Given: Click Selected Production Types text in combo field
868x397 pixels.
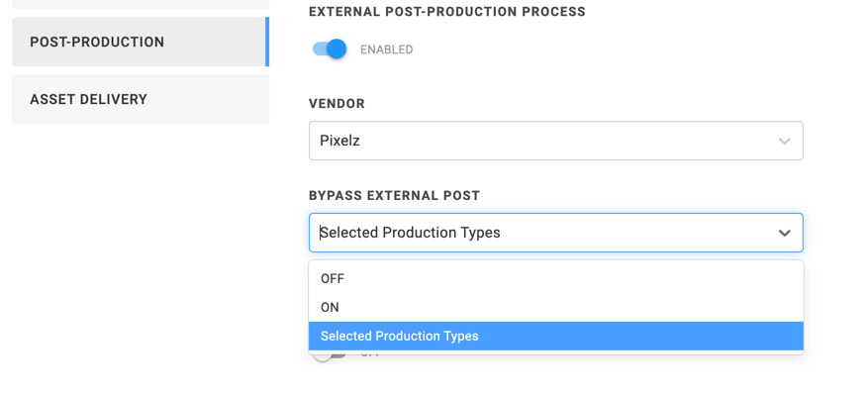Looking at the screenshot, I should click(411, 233).
